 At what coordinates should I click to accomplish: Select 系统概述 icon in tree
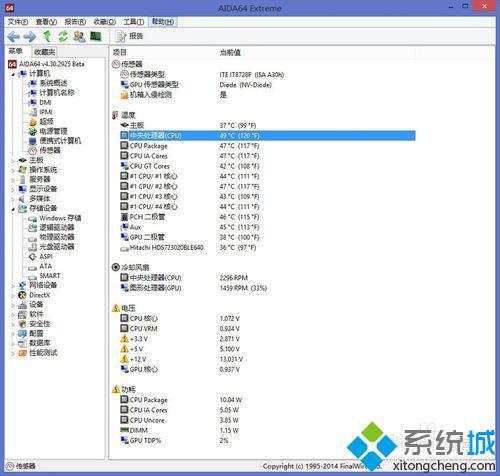tap(33, 83)
